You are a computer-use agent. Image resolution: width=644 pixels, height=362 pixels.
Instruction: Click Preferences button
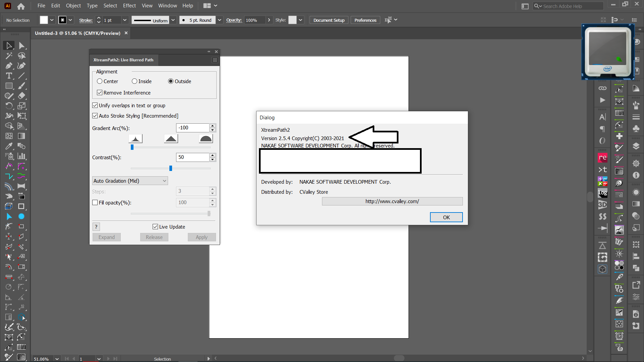point(365,20)
